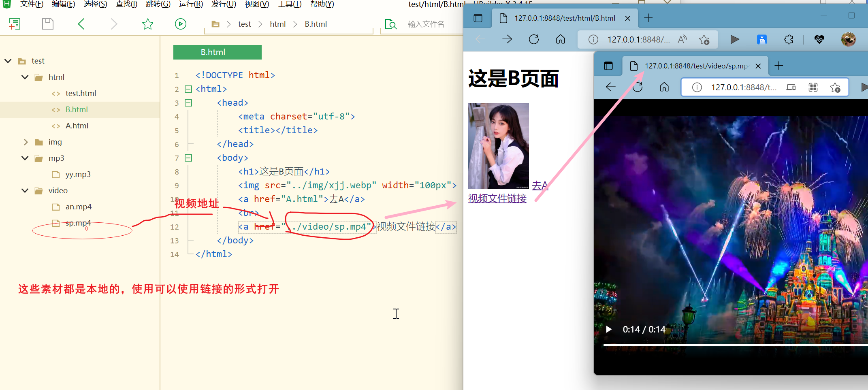This screenshot has width=868, height=390.
Task: Click the test breadcrumb segment
Action: pos(245,24)
